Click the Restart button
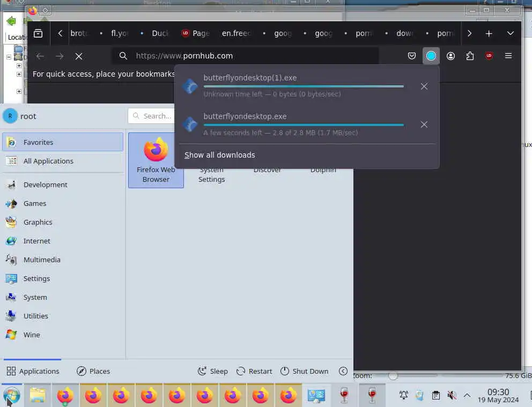 tap(254, 372)
